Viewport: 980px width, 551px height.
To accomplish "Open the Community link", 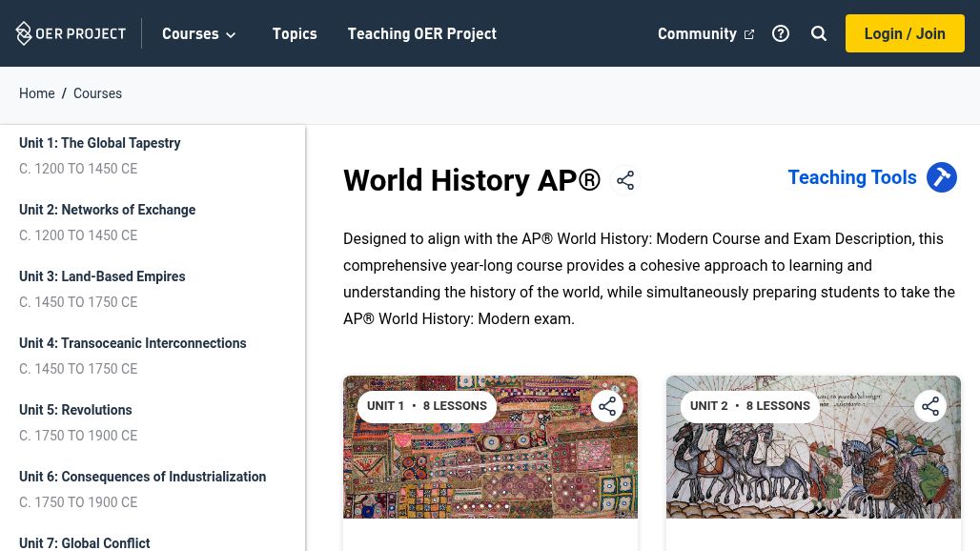I will pos(697,33).
